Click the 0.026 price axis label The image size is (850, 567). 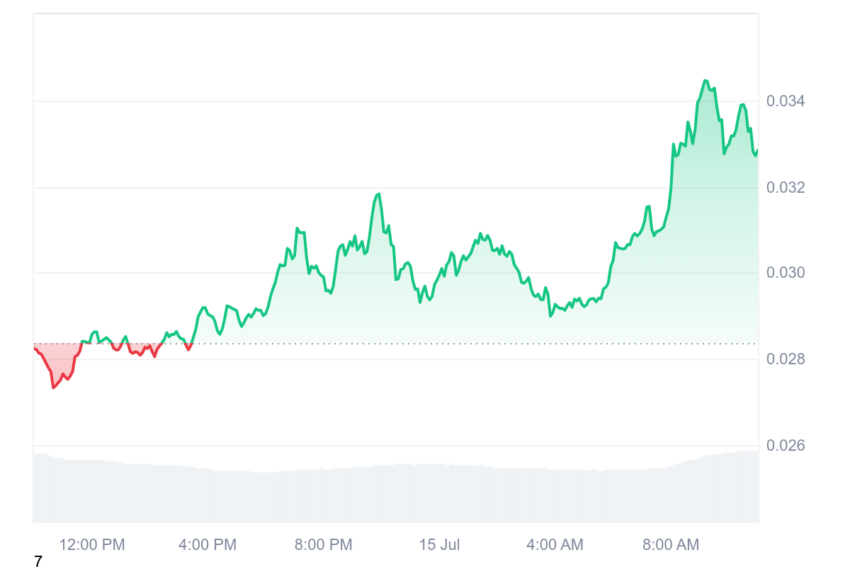(x=785, y=446)
